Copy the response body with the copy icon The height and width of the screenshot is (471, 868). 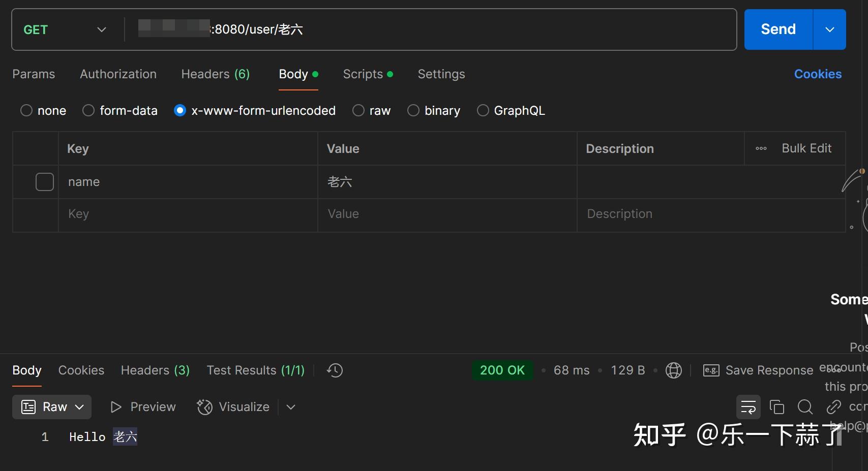[x=776, y=406]
